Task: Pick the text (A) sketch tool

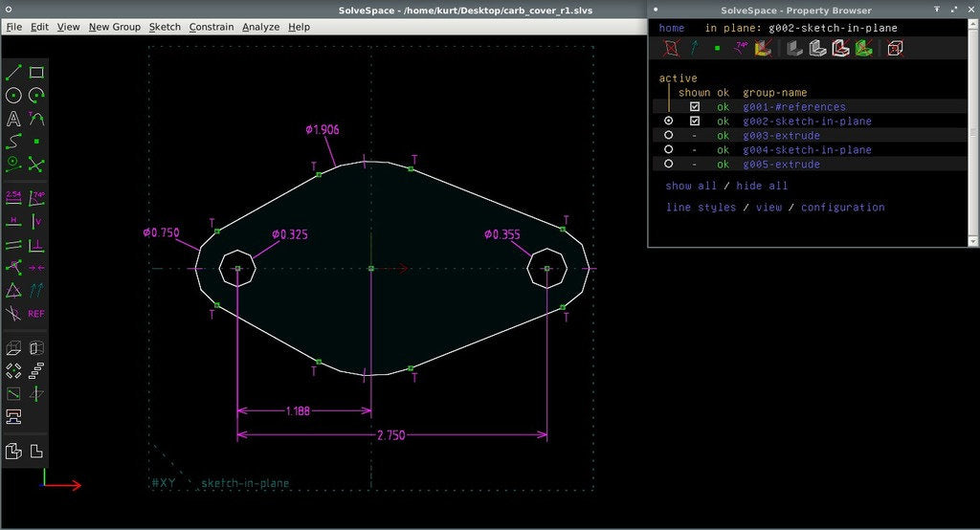Action: pos(13,119)
